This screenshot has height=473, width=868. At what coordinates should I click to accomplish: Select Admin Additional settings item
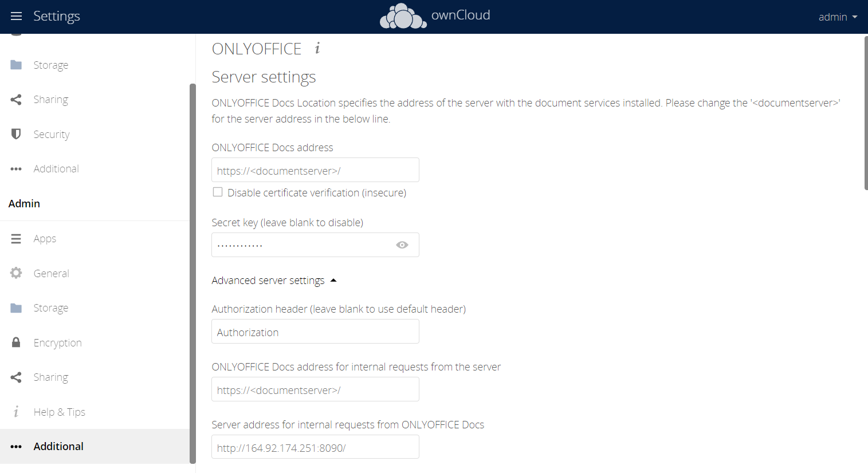tap(58, 447)
